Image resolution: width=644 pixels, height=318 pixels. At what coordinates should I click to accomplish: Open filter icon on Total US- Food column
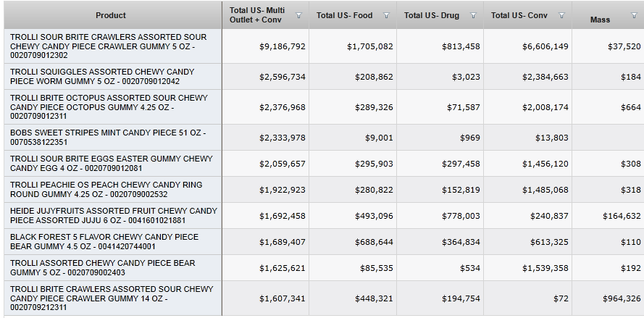(x=385, y=15)
